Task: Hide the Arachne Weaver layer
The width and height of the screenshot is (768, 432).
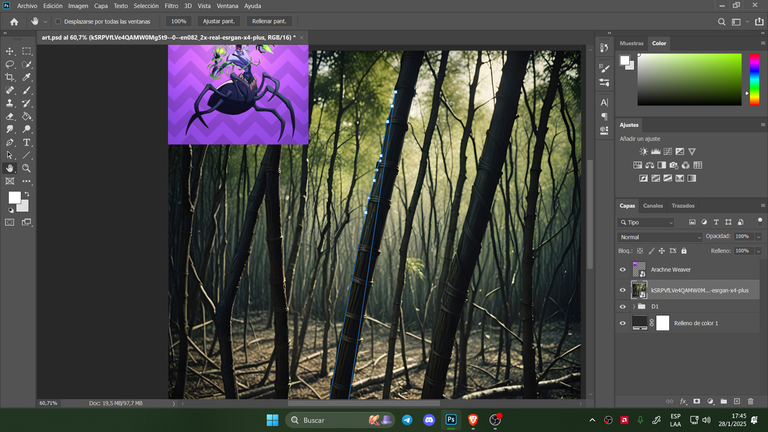Action: pyautogui.click(x=623, y=269)
